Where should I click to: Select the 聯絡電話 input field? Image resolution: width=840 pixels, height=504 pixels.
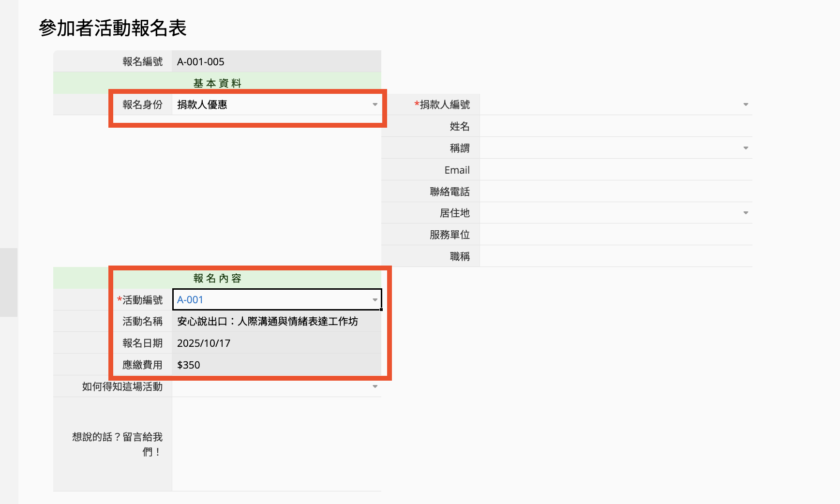coord(615,192)
